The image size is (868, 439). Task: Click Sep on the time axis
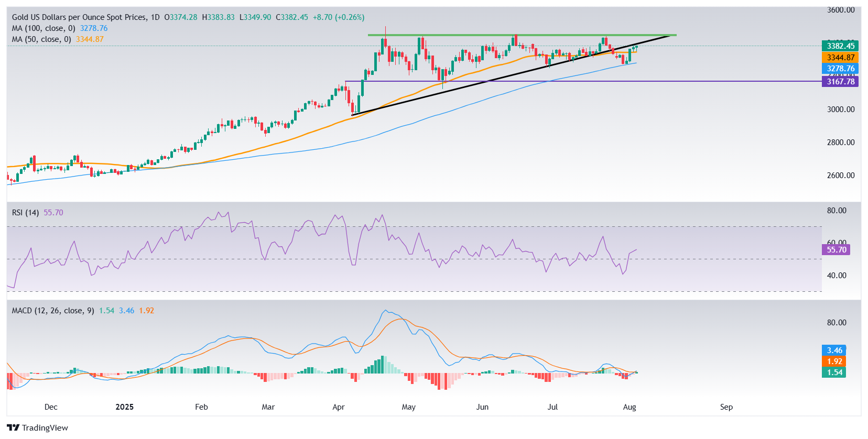click(726, 407)
